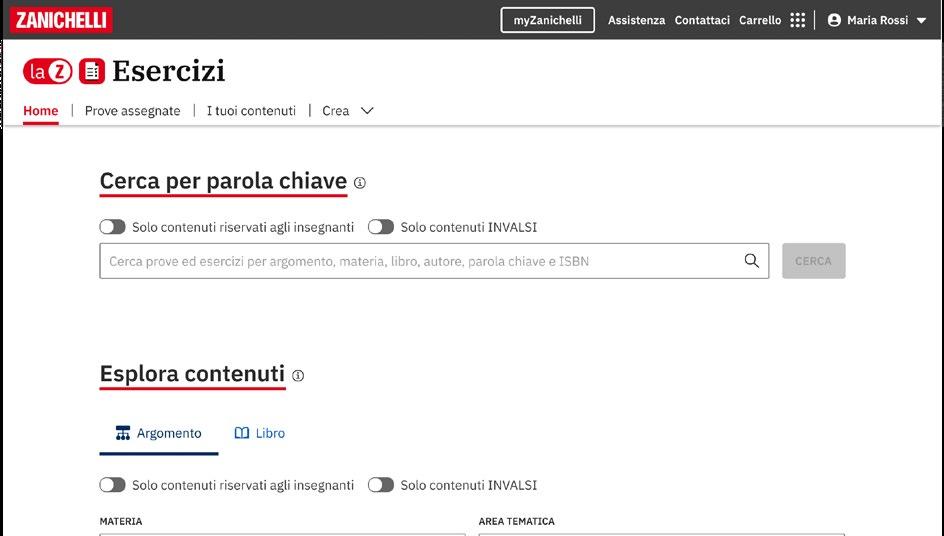Enable top Solo contenuti INVALSI switch
Screen dimensions: 944x536
coord(381,227)
